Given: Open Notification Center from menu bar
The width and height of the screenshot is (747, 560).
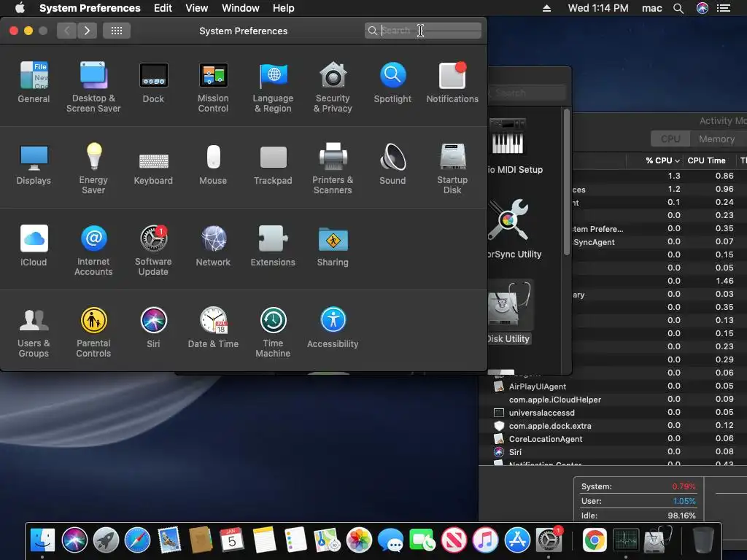Looking at the screenshot, I should (x=723, y=8).
